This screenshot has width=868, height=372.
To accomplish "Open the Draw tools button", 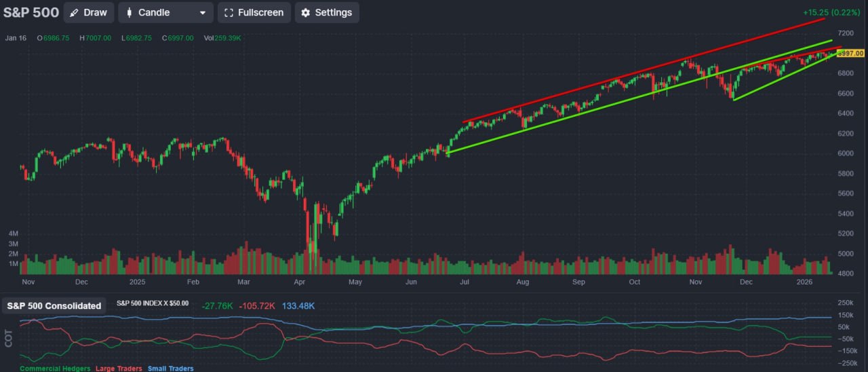I will coord(89,12).
